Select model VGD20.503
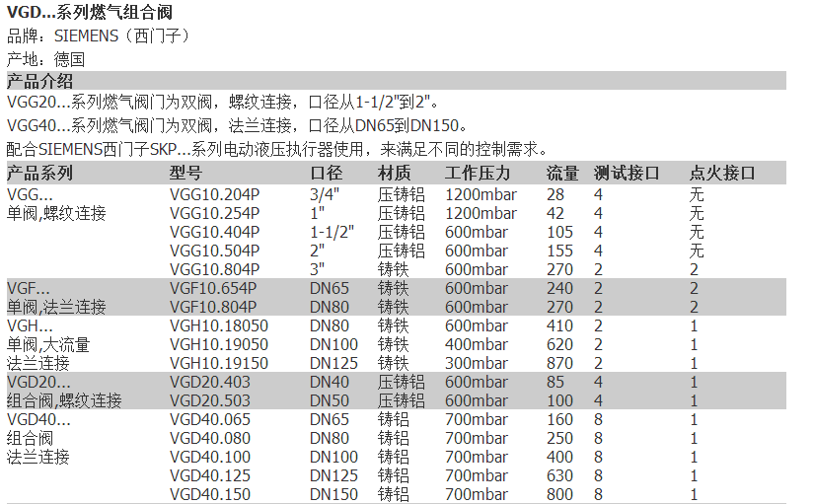 click(210, 400)
